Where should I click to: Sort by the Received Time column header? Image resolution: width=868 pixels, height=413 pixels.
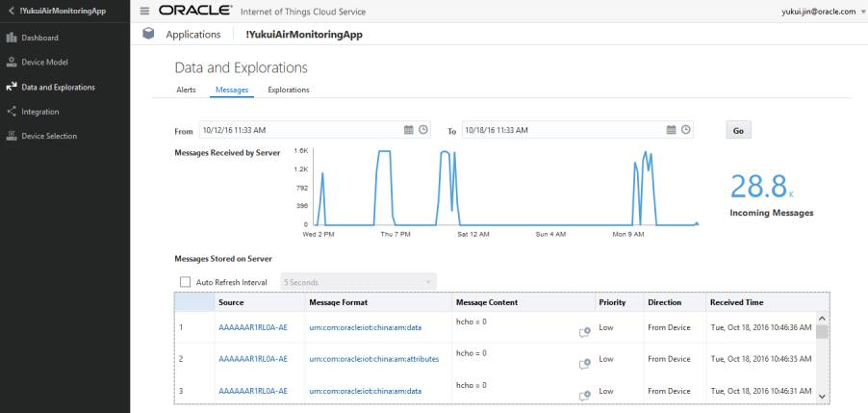(x=736, y=302)
